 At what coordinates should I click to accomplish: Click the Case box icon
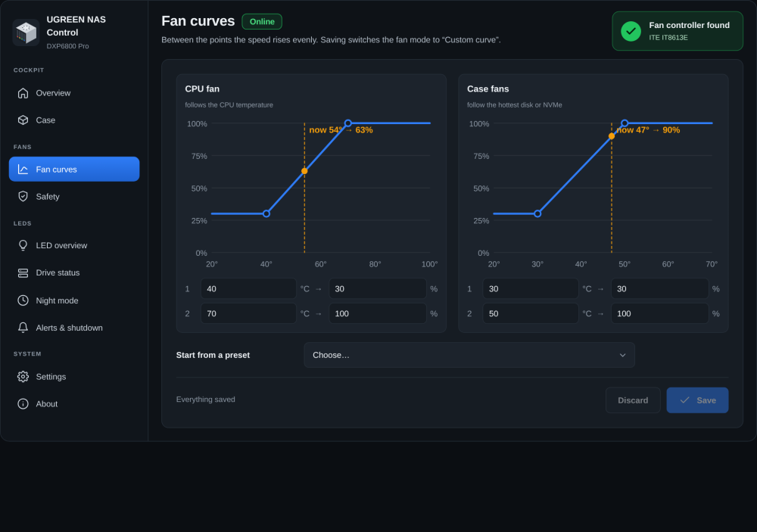[23, 120]
